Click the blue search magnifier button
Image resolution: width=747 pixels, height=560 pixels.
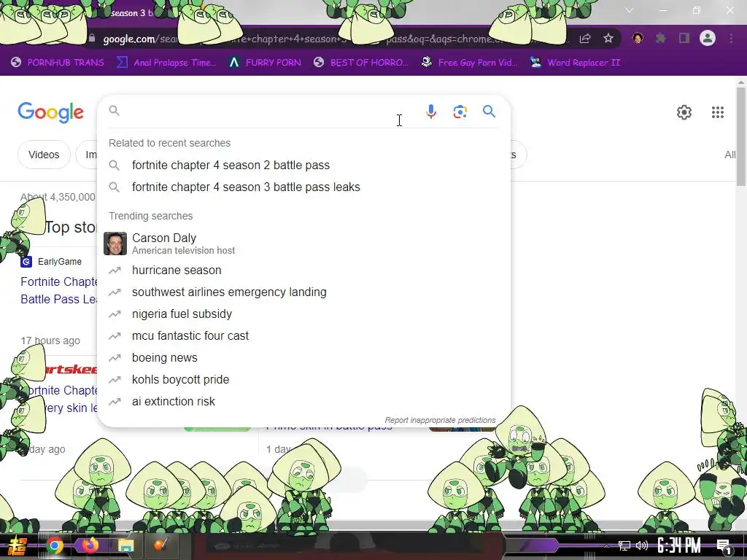489,112
